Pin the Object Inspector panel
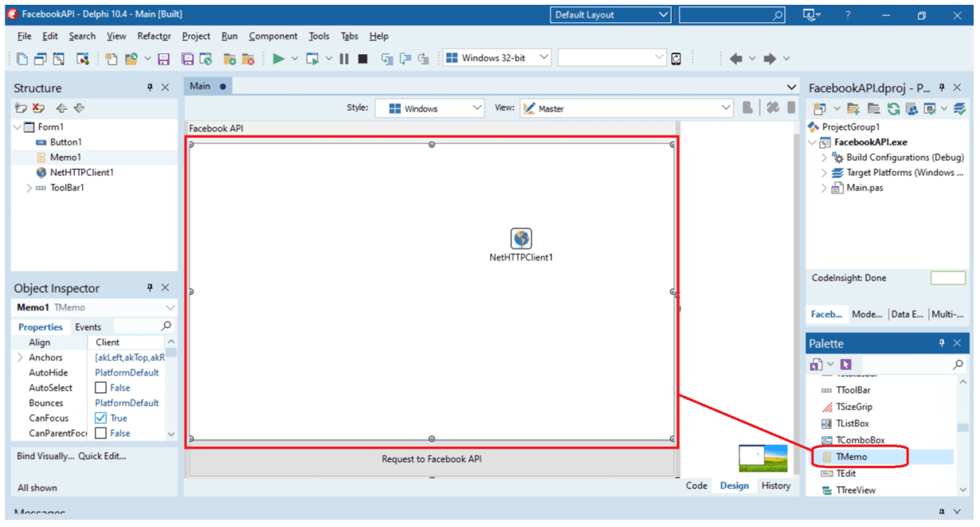 (149, 288)
